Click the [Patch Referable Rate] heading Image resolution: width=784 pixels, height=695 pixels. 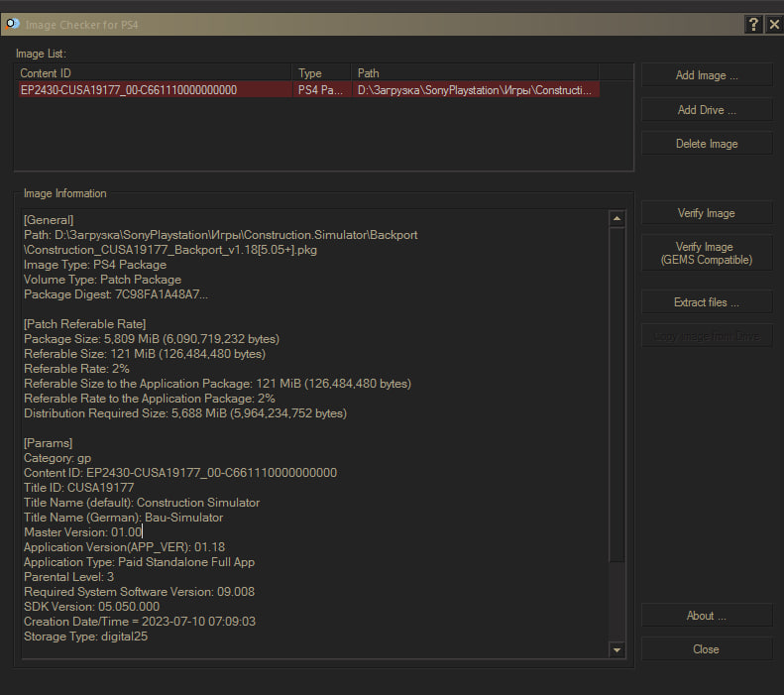tap(84, 324)
